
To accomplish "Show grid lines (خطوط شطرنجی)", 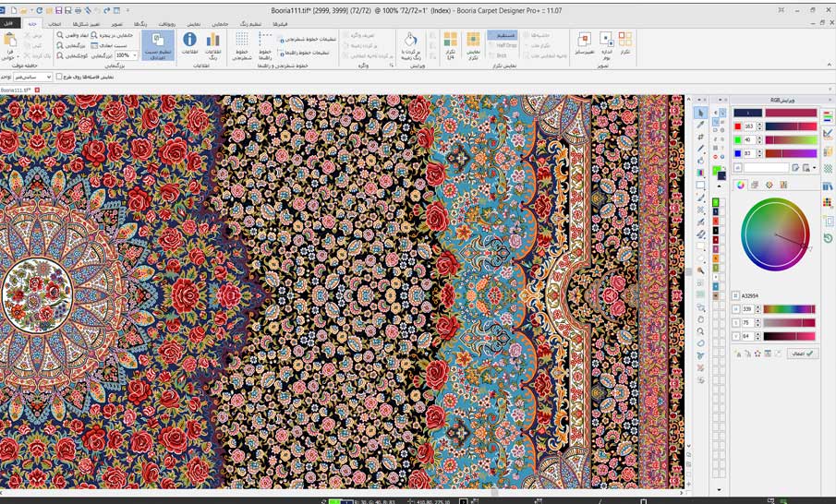I will [x=241, y=44].
